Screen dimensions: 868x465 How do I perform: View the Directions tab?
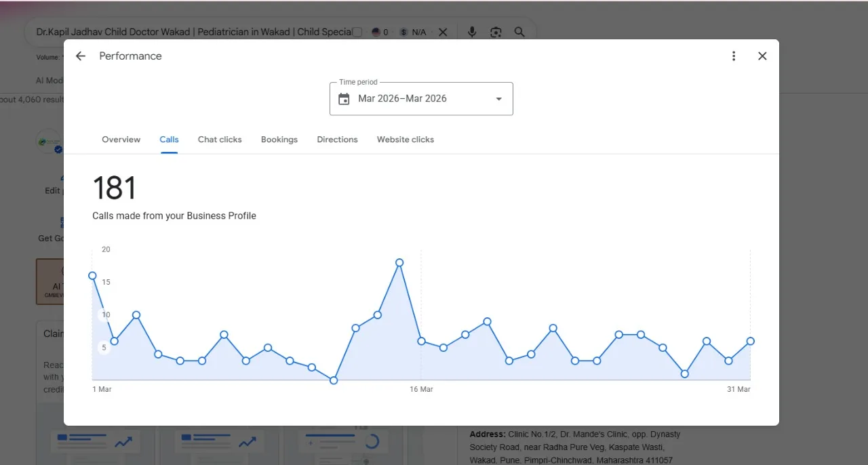click(x=337, y=140)
